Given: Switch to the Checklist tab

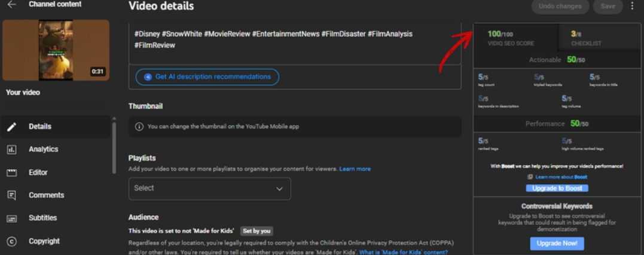Looking at the screenshot, I should pyautogui.click(x=585, y=38).
